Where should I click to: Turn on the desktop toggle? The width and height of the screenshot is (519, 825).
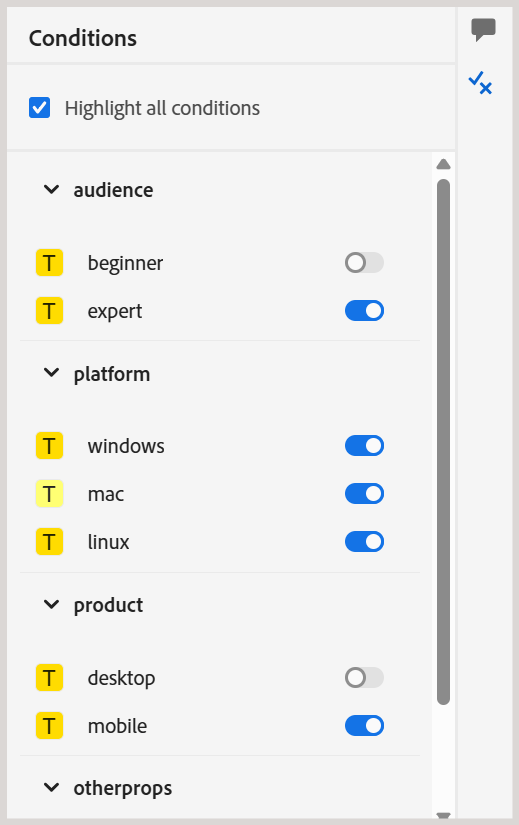click(364, 677)
